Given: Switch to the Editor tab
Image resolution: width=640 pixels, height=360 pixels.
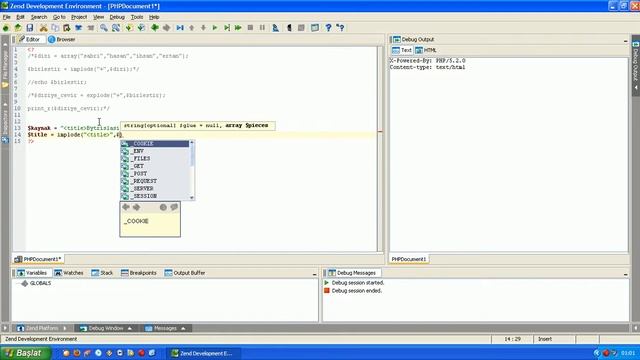Looking at the screenshot, I should (29, 39).
